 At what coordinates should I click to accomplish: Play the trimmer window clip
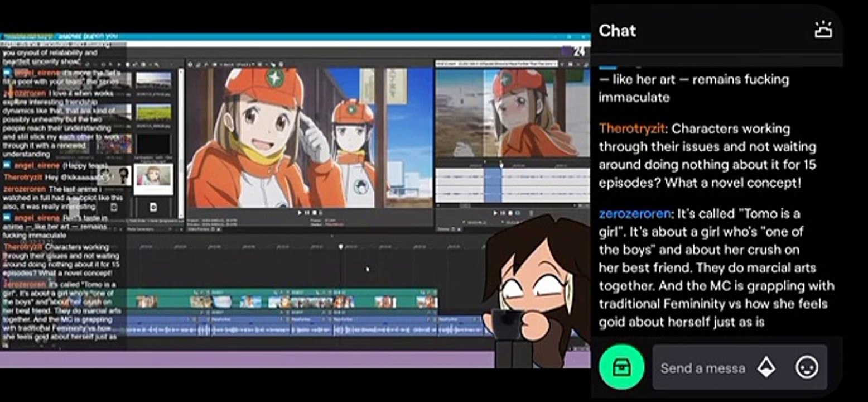click(x=496, y=213)
